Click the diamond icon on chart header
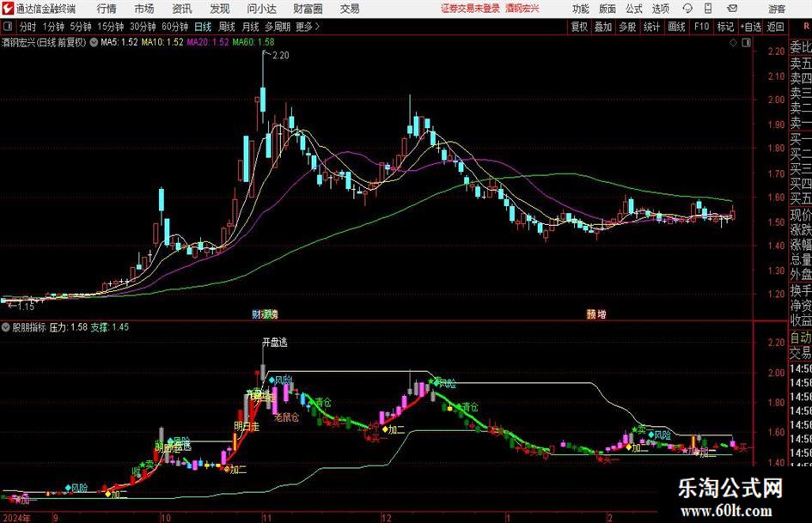The image size is (812, 523). (733, 43)
